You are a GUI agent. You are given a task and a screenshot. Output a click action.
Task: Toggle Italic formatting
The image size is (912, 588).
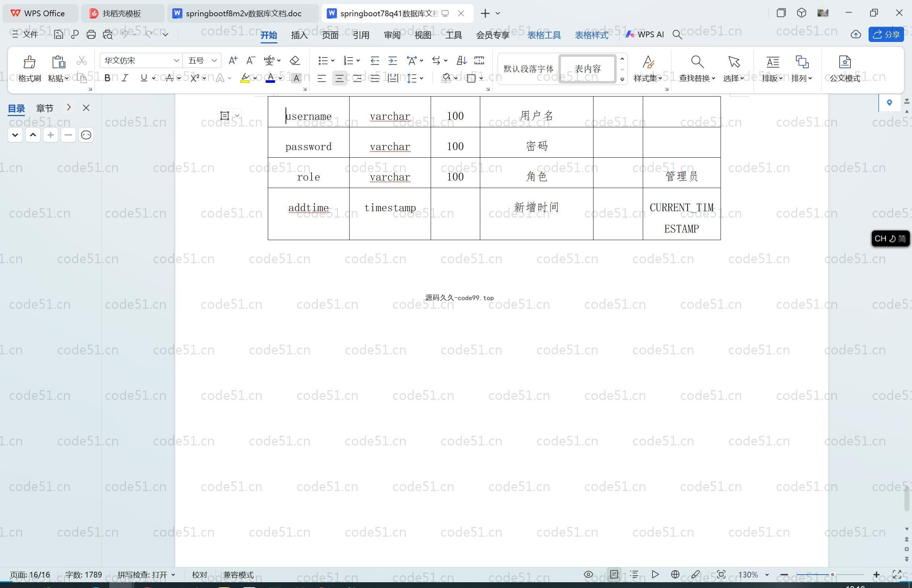click(x=125, y=78)
